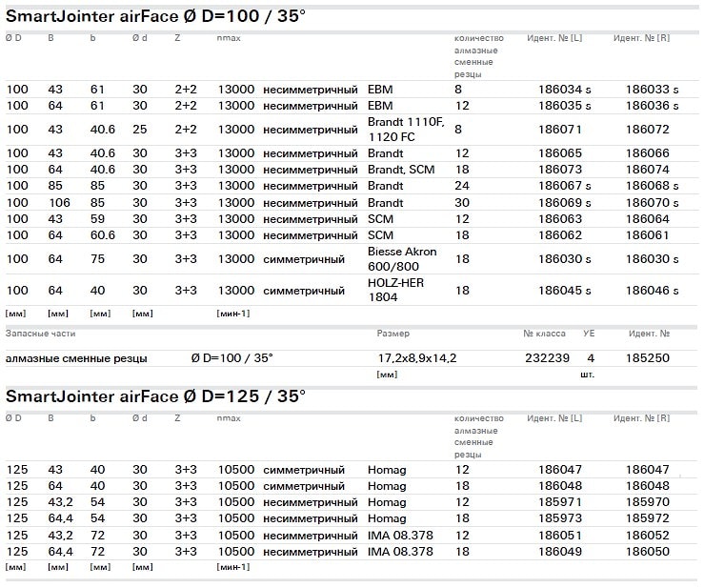Click the Запасные части section header
The height and width of the screenshot is (588, 704).
[40, 335]
